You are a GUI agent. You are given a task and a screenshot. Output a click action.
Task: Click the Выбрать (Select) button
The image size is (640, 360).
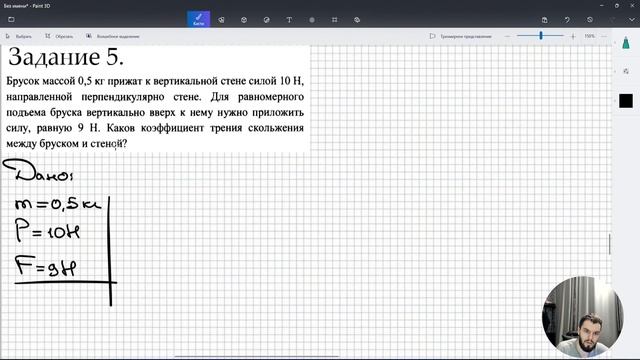click(x=19, y=36)
